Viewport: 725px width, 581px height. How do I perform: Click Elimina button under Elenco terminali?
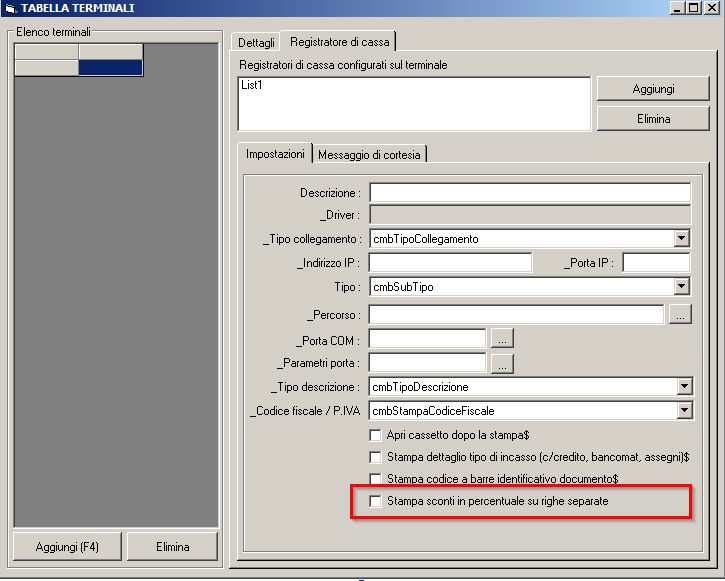tap(172, 547)
